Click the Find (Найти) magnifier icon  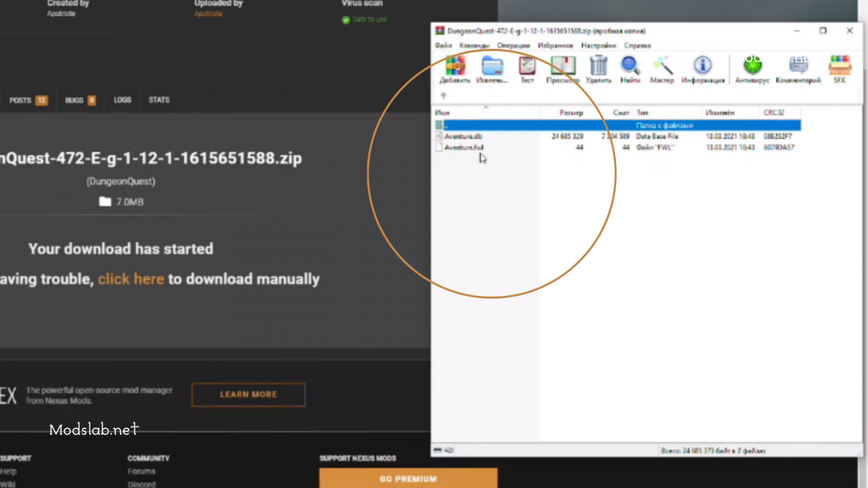(x=630, y=66)
